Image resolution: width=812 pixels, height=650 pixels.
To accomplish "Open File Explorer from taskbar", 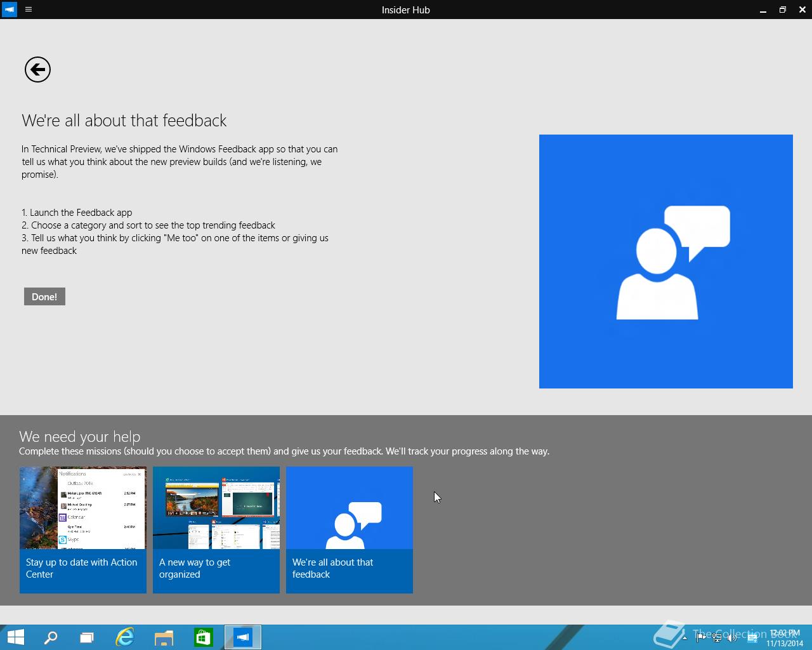I will point(164,637).
